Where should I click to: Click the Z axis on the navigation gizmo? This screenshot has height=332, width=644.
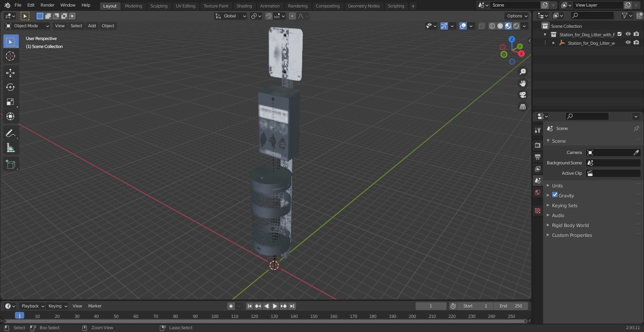pyautogui.click(x=512, y=40)
